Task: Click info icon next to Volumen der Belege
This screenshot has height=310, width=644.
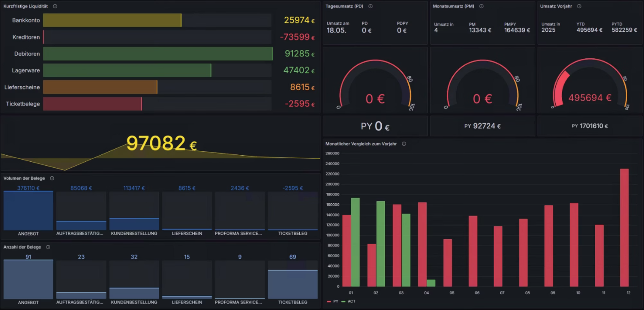Action: pyautogui.click(x=52, y=178)
